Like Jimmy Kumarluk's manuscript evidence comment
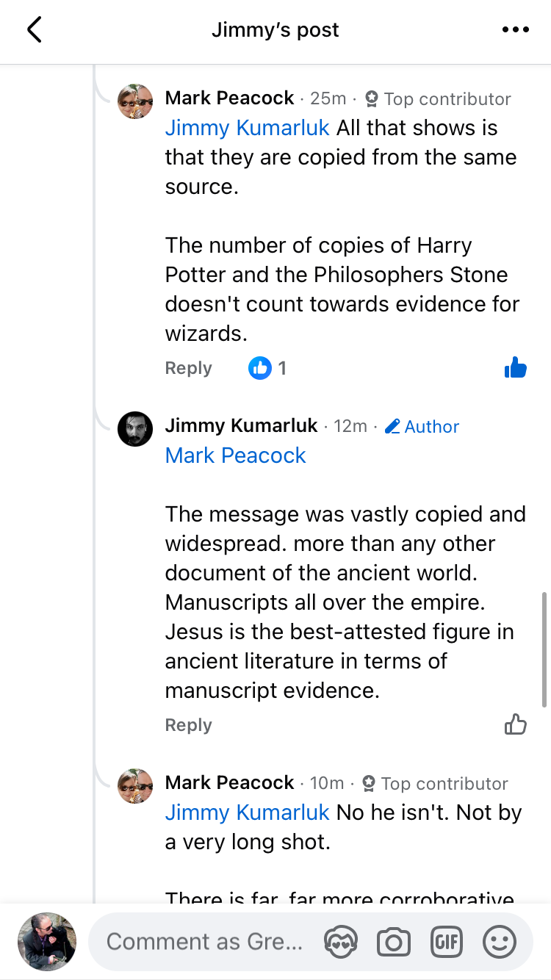The width and height of the screenshot is (551, 980). coord(516,725)
